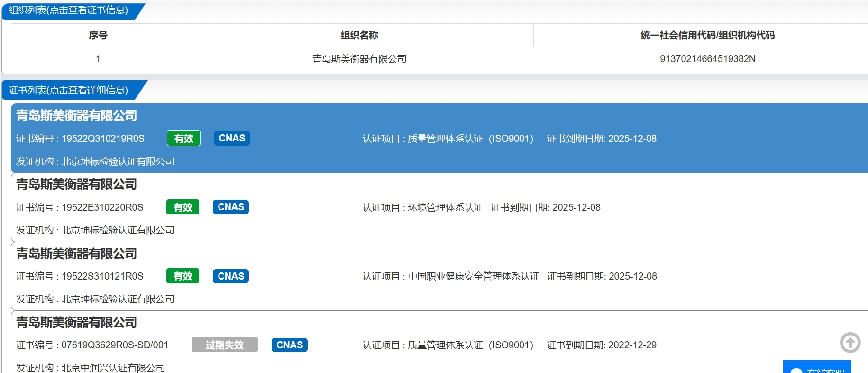This screenshot has height=373, width=868.
Task: Click 有效 badge for certificate 19522Q310219R0S
Action: pos(183,138)
